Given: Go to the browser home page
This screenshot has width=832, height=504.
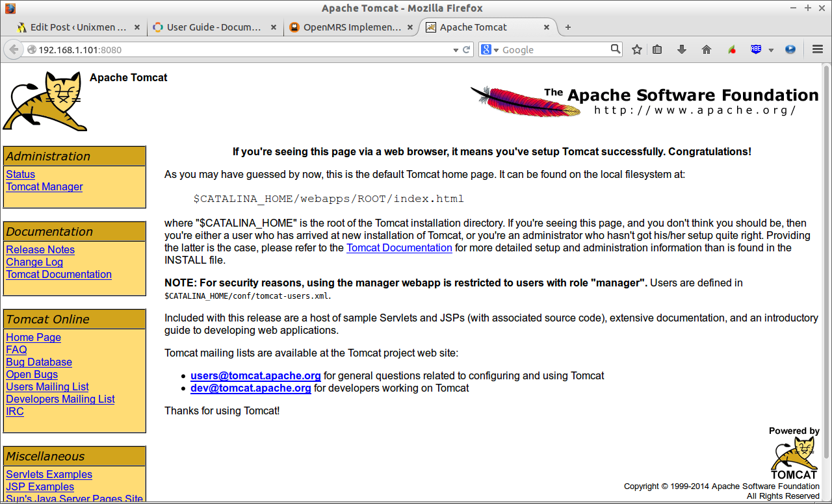Looking at the screenshot, I should [707, 49].
